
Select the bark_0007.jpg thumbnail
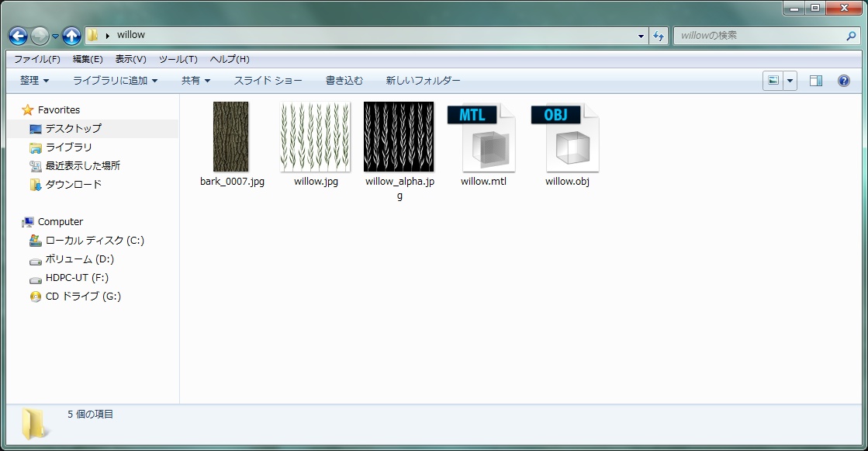point(231,137)
